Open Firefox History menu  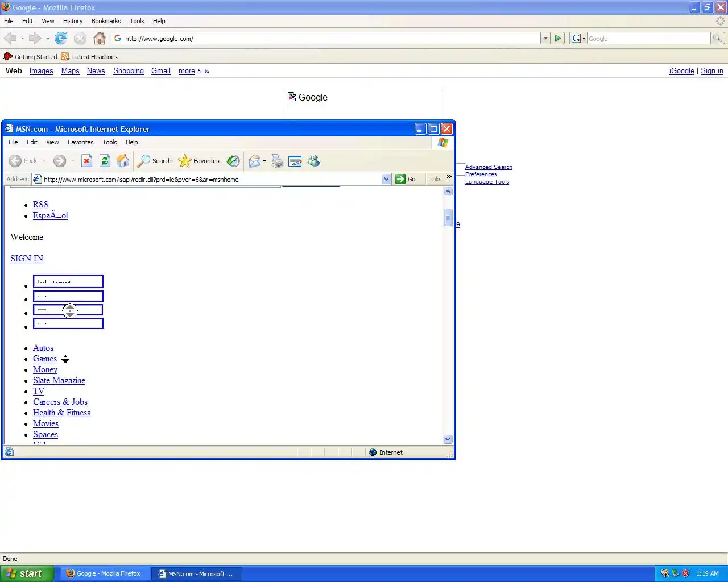tap(73, 21)
